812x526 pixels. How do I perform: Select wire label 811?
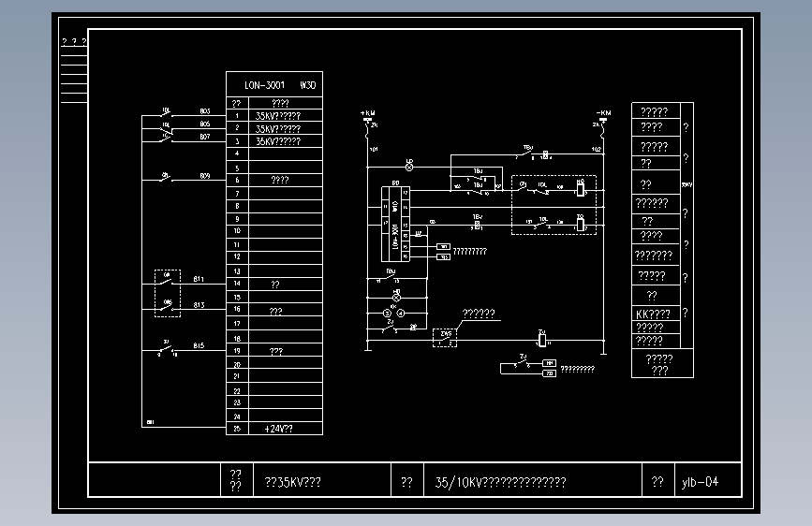click(x=199, y=279)
